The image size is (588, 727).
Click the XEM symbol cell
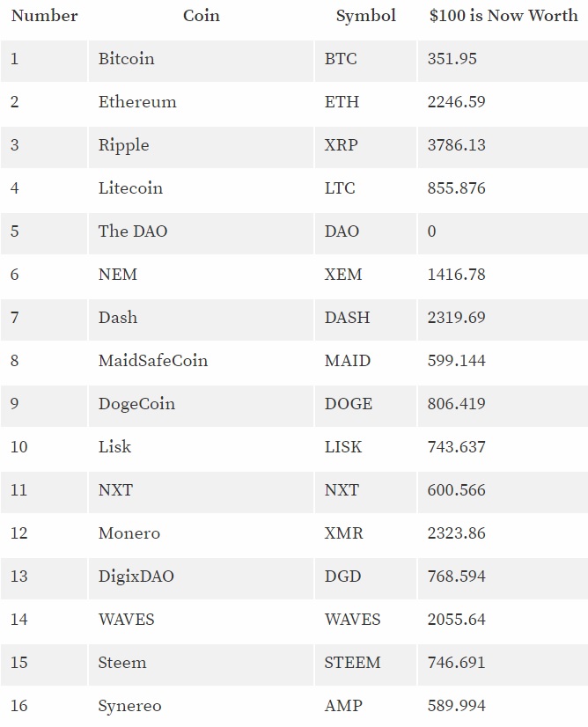(343, 275)
